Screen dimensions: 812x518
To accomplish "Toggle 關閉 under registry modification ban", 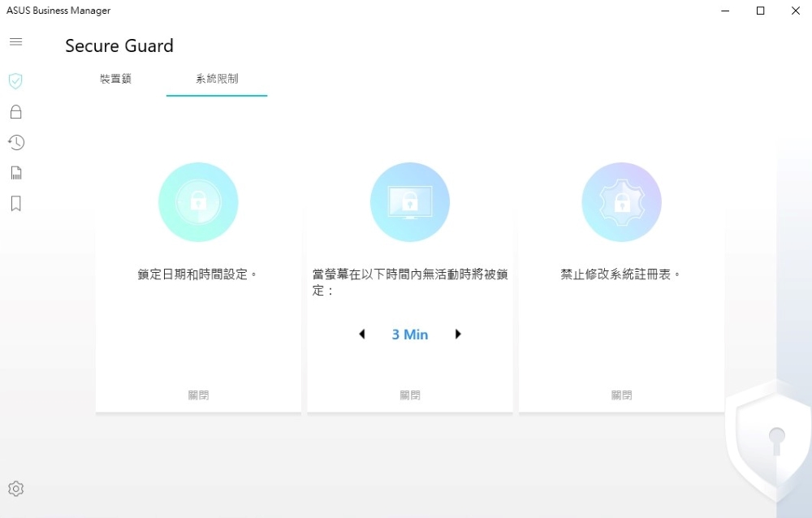I will pyautogui.click(x=621, y=395).
